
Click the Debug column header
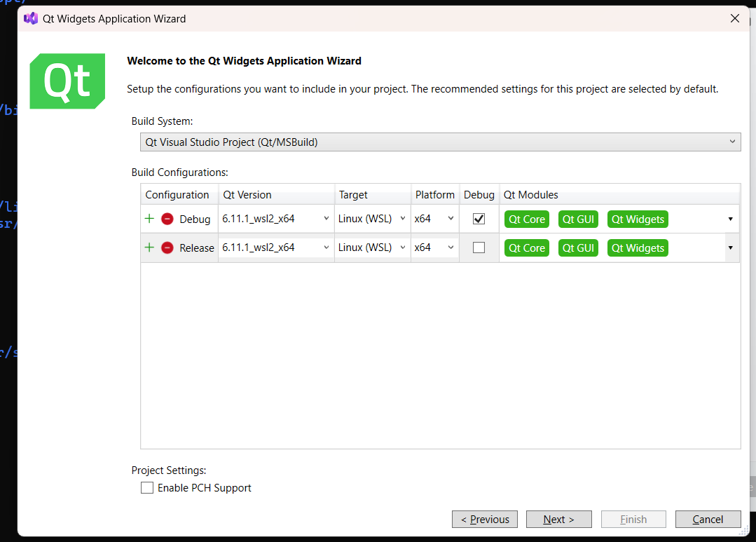479,194
